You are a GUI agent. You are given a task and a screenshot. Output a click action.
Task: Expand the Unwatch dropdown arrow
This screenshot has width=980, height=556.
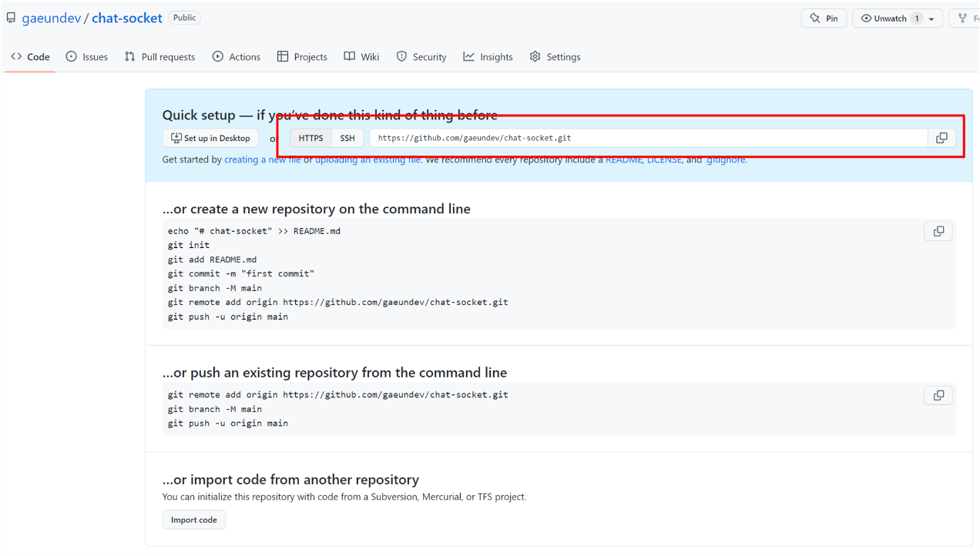click(x=931, y=19)
